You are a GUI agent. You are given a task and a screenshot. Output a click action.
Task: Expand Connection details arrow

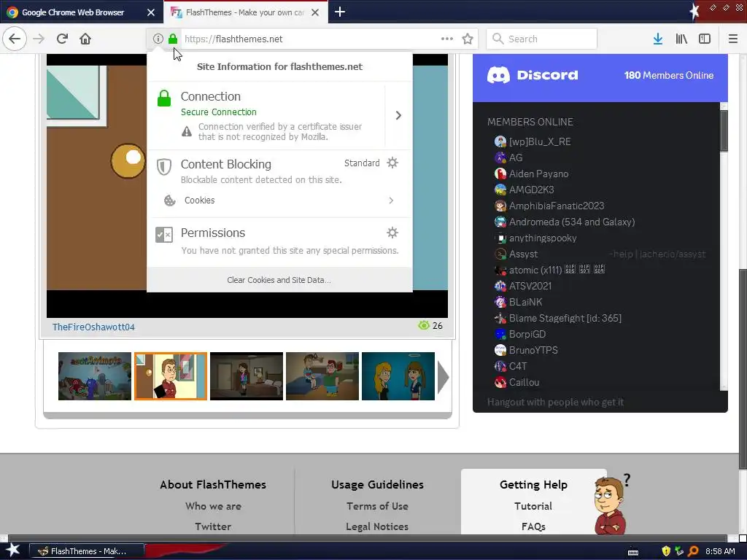coord(398,115)
